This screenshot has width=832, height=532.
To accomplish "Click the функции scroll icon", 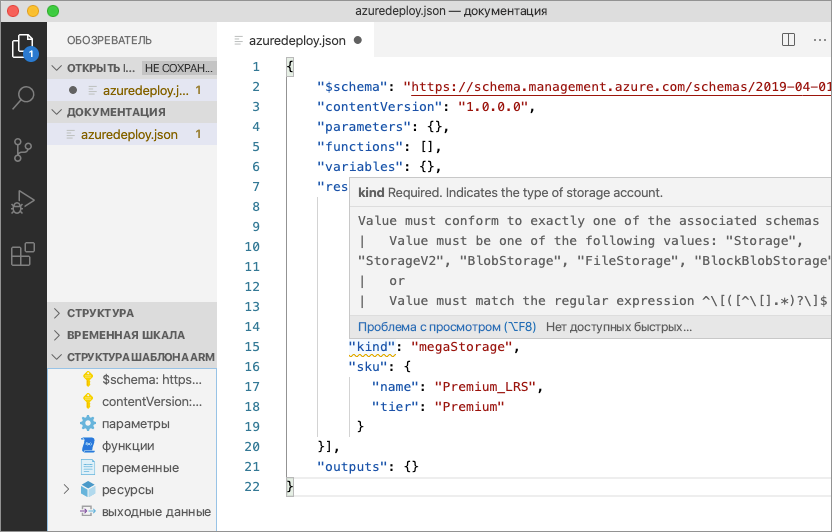I will point(88,445).
